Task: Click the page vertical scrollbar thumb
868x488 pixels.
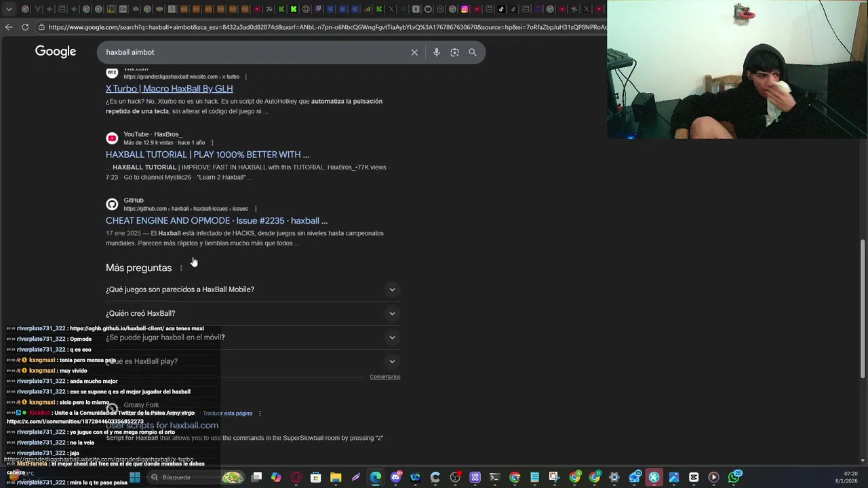Action: coord(863,308)
